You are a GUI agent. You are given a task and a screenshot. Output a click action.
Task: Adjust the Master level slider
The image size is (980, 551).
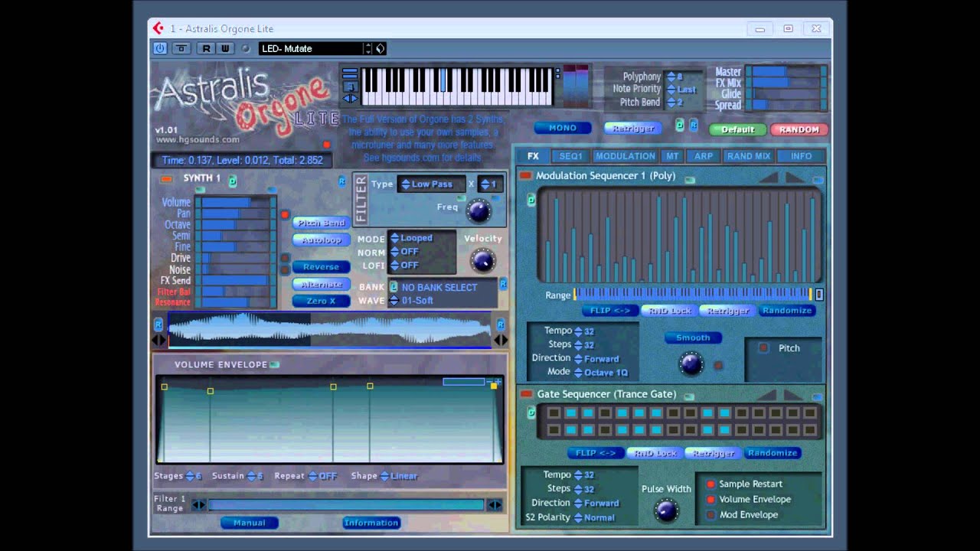tap(786, 71)
